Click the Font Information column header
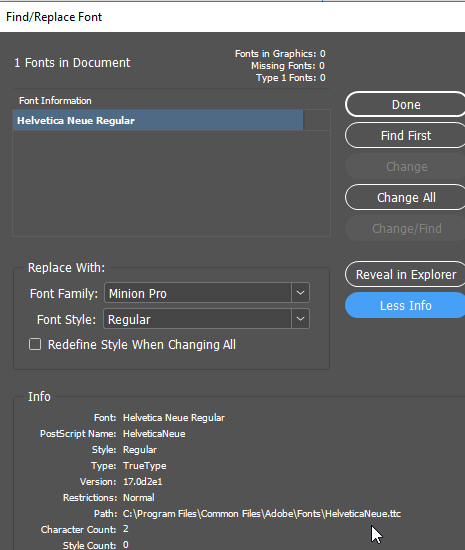Screen dimensions: 465x550 point(55,101)
